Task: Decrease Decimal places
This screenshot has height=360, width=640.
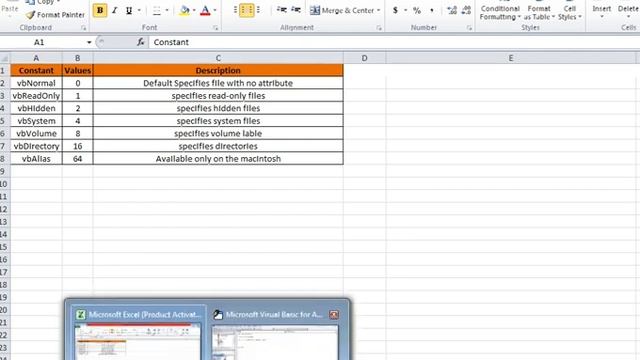Action: pos(466,10)
